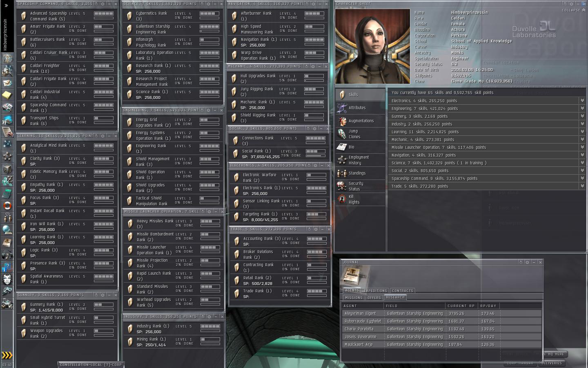Screen dimensions: 588x368
Task: Click the Hull Upgrades skill book icon
Action: tap(234, 78)
